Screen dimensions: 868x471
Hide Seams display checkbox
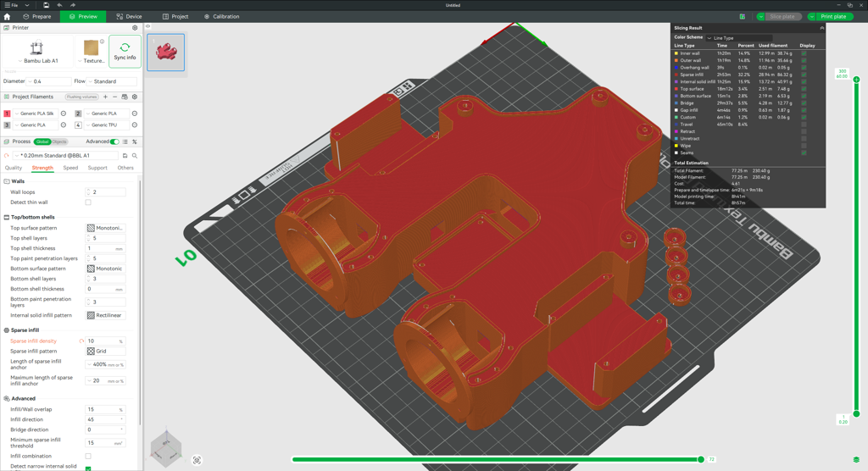[x=804, y=152]
